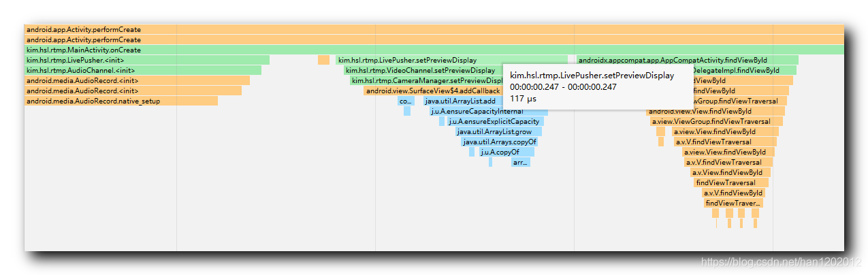868x275 pixels.
Task: Click kim.hsl.rtmp.AudioChannel.<init> block
Action: click(x=142, y=70)
